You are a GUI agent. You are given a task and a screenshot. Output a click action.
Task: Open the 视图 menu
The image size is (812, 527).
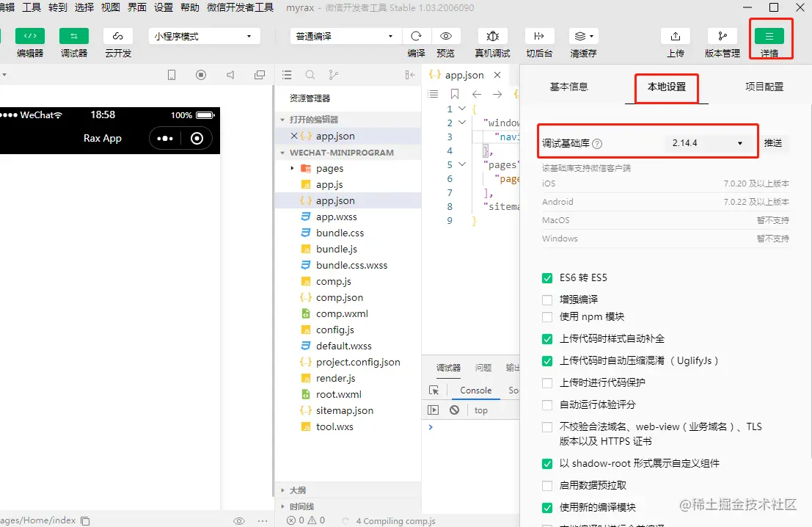(x=110, y=8)
